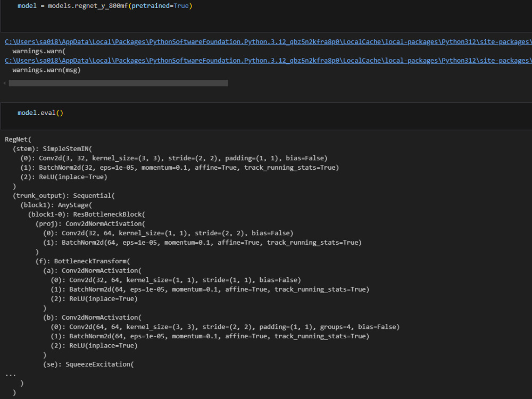Click the stem "(2): ReLU(inplace=True)" line
Viewport: 532px width, 399px height.
pyautogui.click(x=64, y=177)
